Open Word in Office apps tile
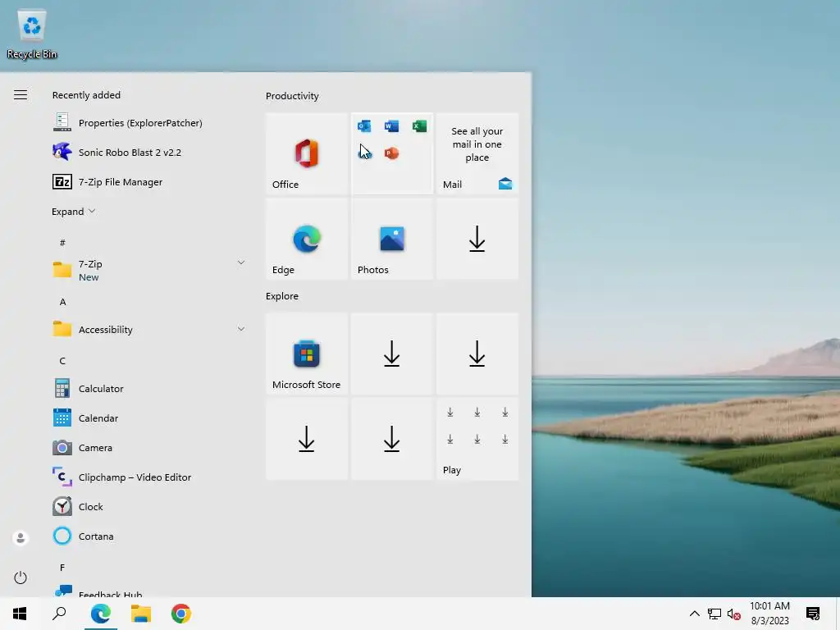The height and width of the screenshot is (630, 840). (391, 126)
